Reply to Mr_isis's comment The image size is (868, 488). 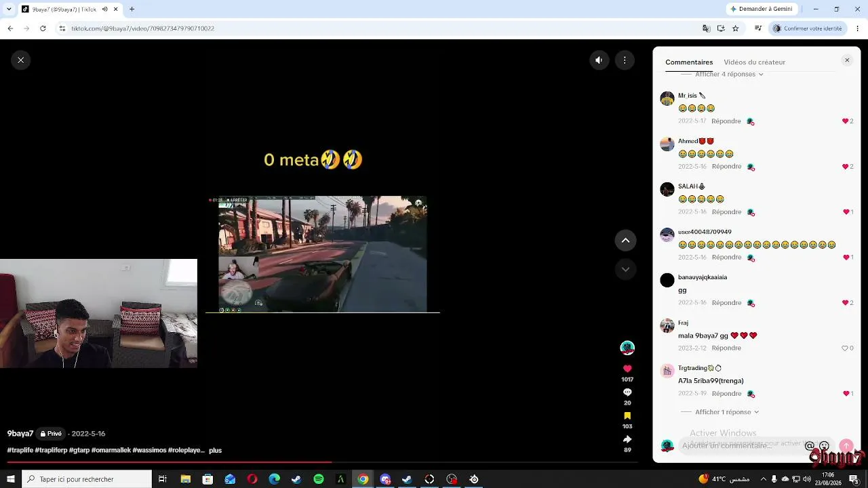pyautogui.click(x=726, y=121)
